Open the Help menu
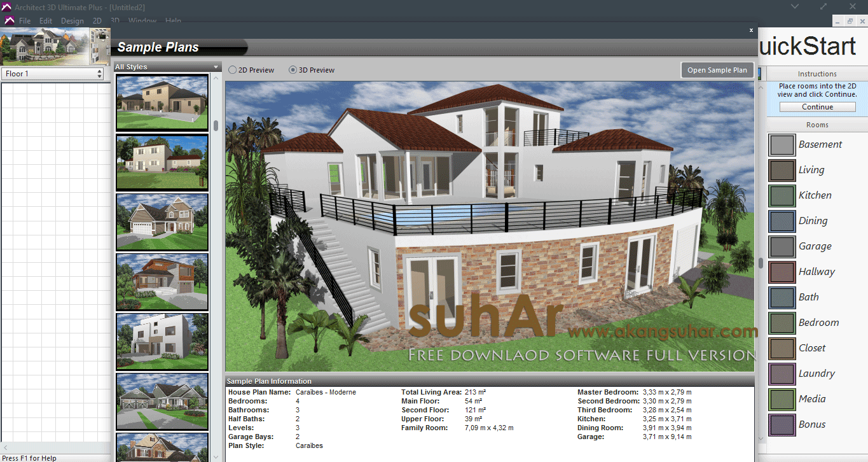 coord(174,21)
